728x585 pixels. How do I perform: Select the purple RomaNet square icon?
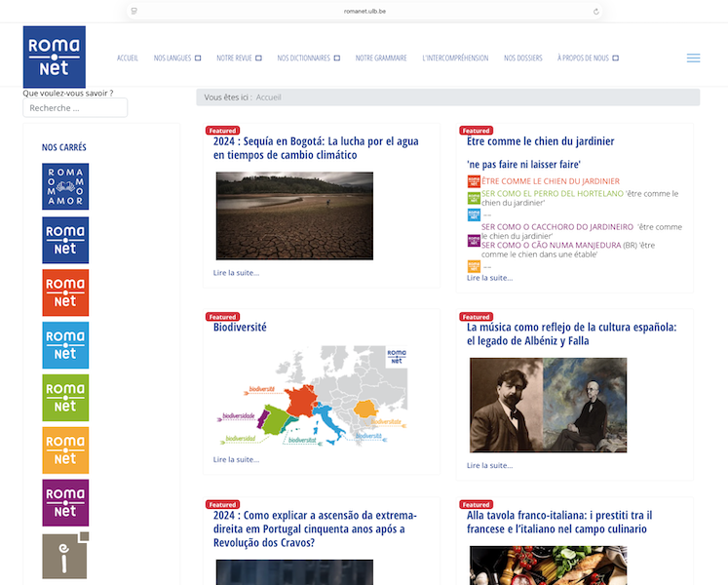coord(65,503)
